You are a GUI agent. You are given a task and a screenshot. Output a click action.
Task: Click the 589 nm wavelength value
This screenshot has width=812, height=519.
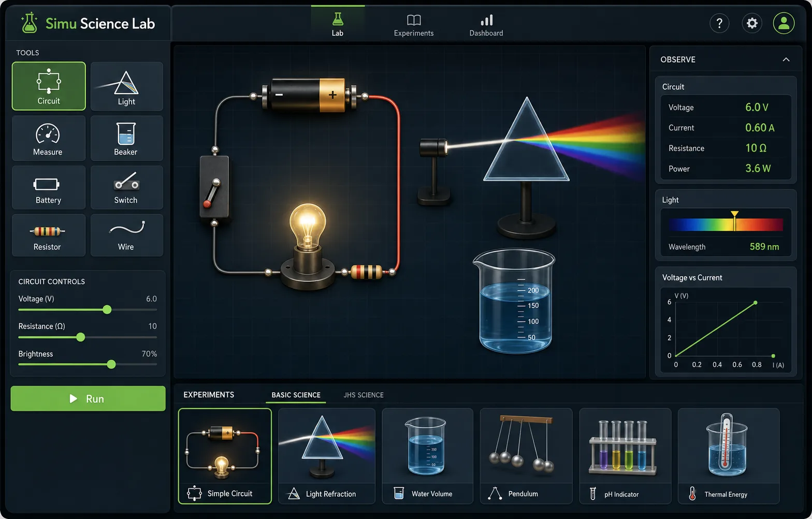pos(764,246)
